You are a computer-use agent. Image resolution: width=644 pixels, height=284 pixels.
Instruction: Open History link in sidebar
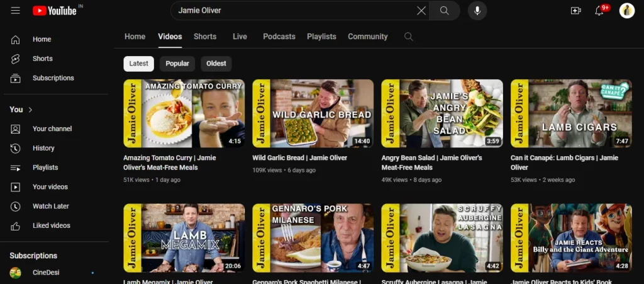point(43,149)
